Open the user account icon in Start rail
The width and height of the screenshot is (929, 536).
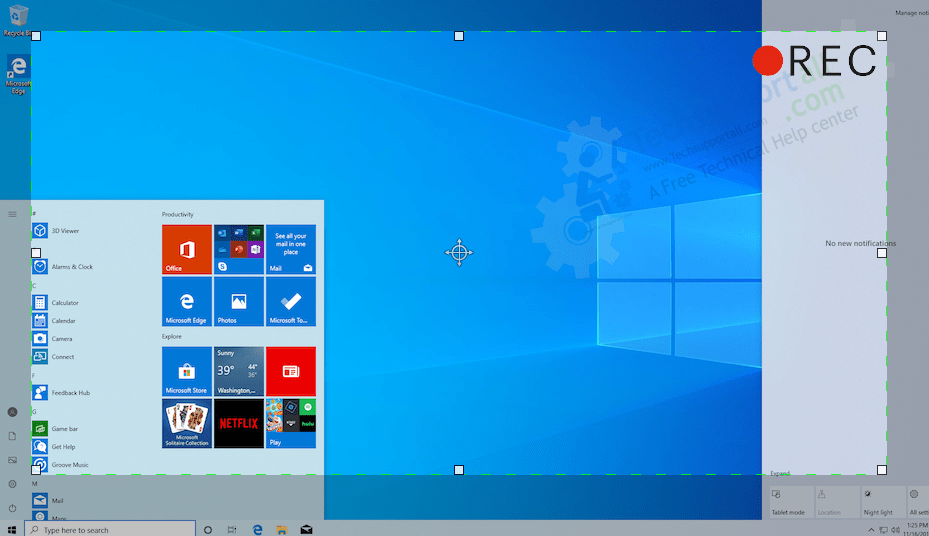coord(12,412)
